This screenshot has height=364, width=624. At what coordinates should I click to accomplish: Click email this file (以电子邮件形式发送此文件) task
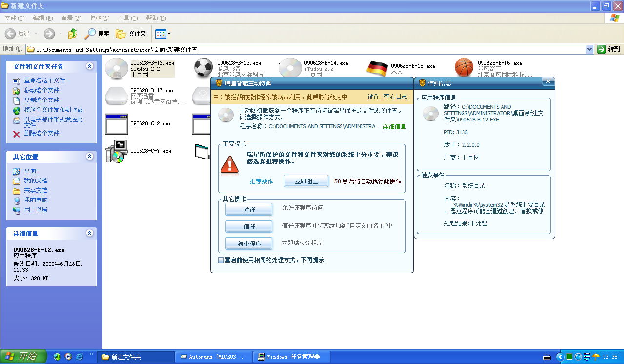[x=53, y=122]
